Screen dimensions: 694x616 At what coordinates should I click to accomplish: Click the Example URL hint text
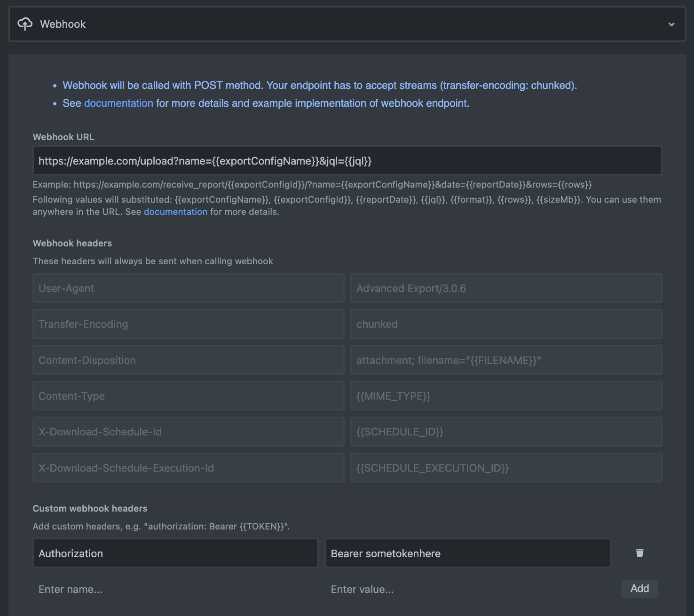(312, 184)
